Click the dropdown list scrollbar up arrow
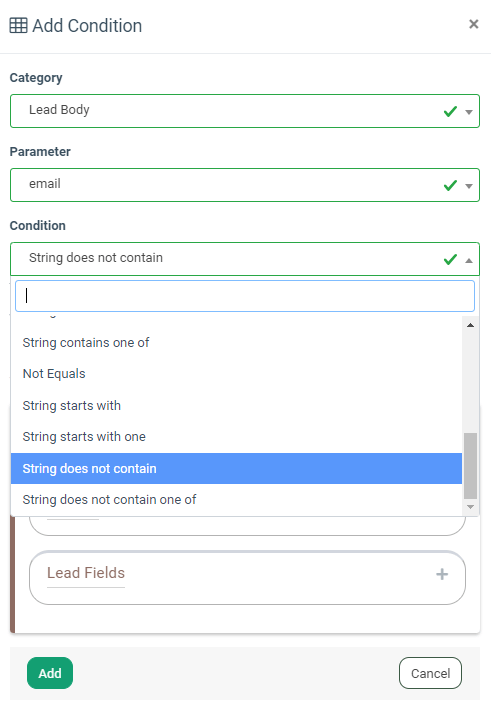Screen dimensions: 491x714 471,325
